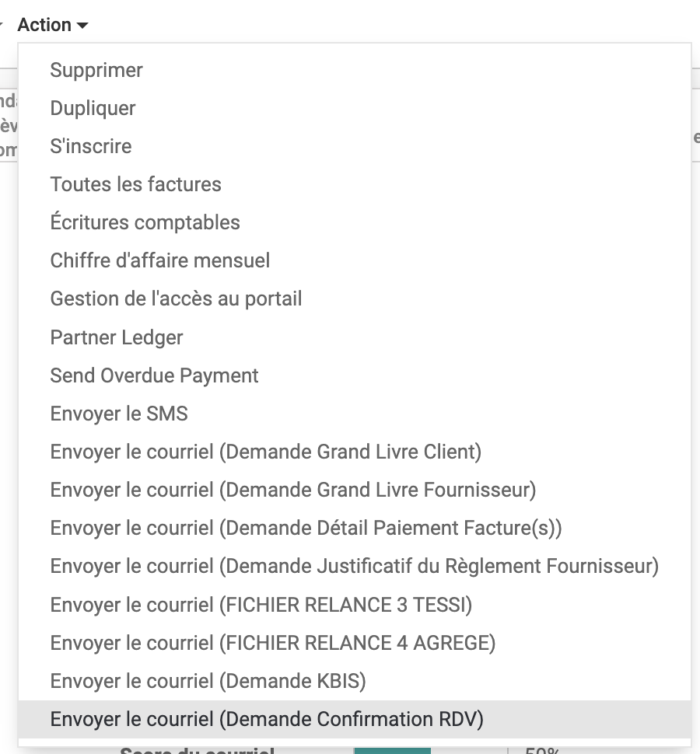Open the Partner Ledger action
Screen dimensions: 700x754
355,337
